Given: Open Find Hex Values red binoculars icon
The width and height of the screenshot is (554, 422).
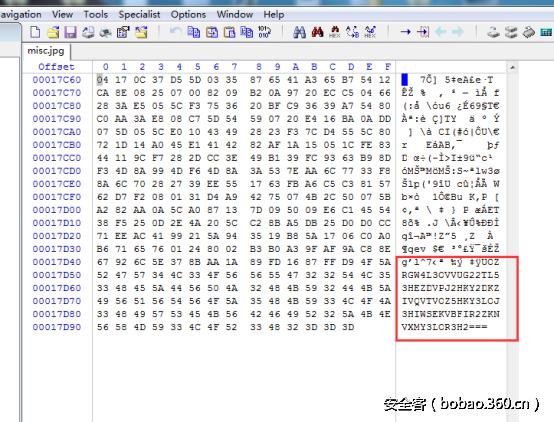Looking at the screenshot, I should pyautogui.click(x=317, y=32).
